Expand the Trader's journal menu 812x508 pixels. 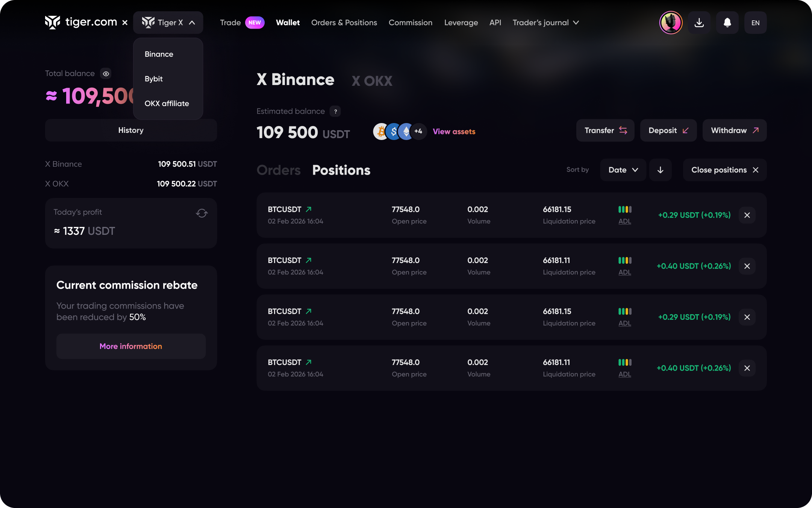coord(545,23)
